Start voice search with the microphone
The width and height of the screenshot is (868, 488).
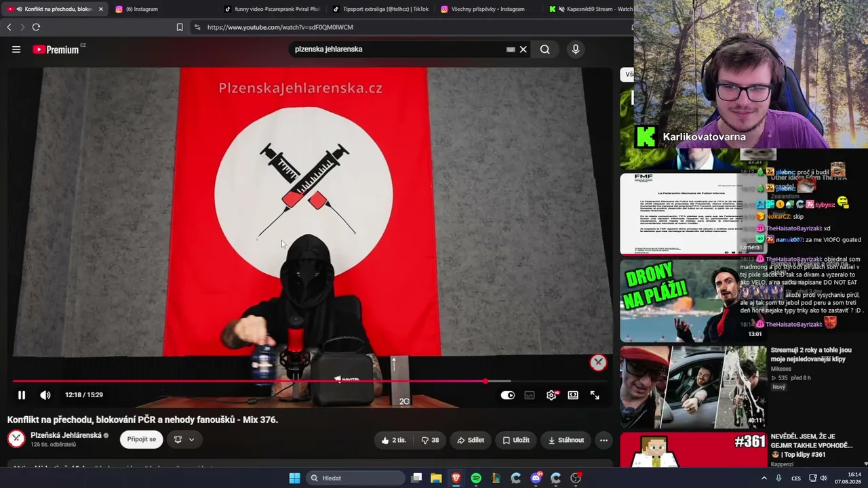click(576, 49)
